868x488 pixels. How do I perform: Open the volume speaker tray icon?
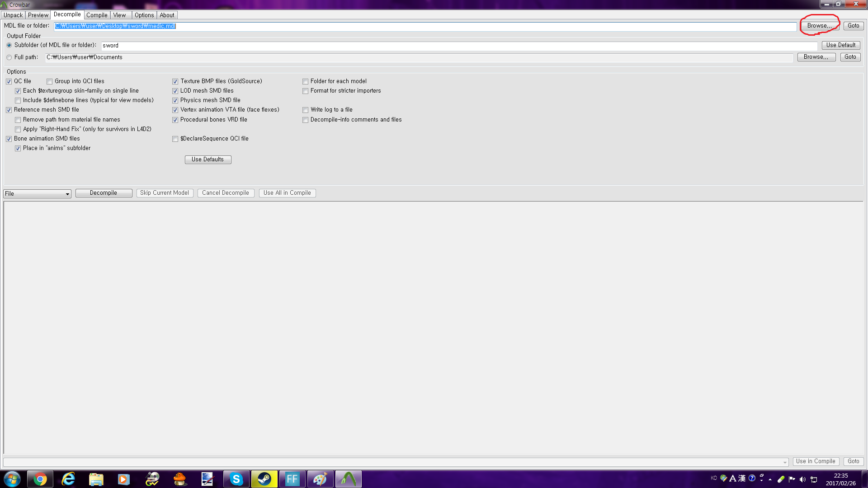coord(802,479)
